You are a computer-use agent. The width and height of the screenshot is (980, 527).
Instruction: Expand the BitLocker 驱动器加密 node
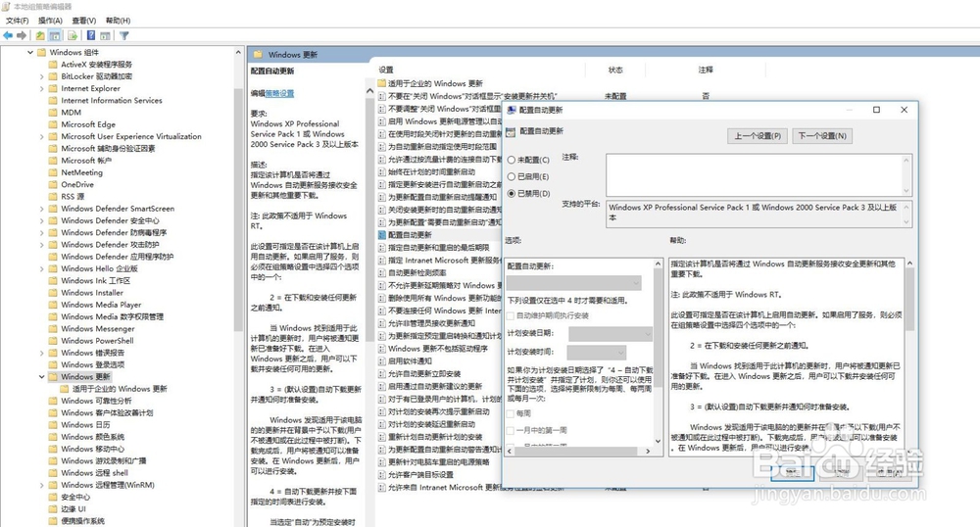(42, 76)
